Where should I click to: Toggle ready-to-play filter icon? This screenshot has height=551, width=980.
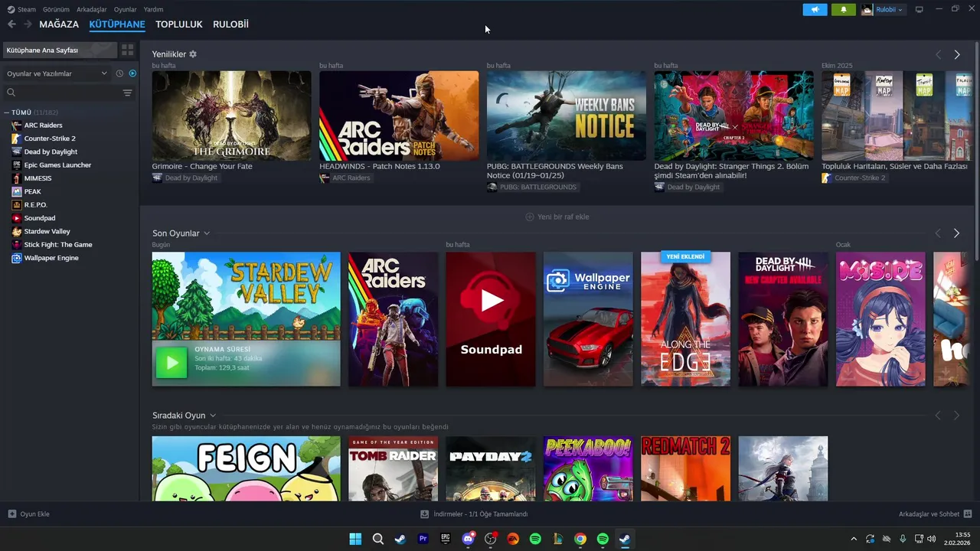[132, 73]
